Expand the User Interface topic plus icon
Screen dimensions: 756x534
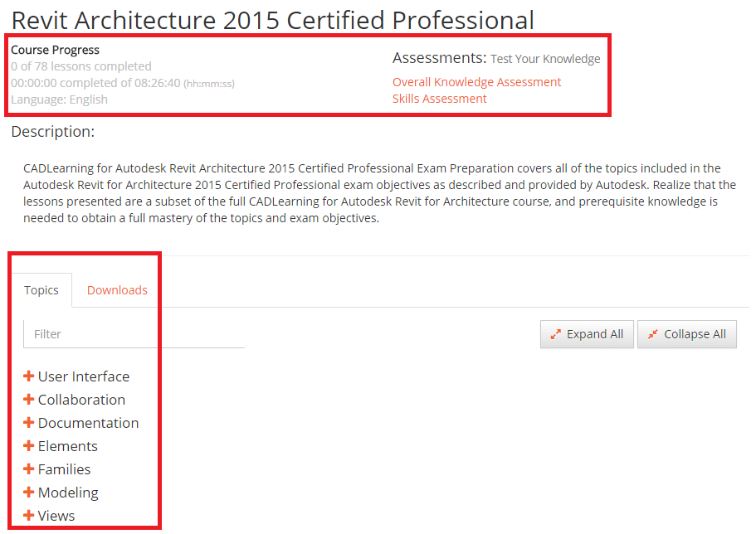pos(28,376)
